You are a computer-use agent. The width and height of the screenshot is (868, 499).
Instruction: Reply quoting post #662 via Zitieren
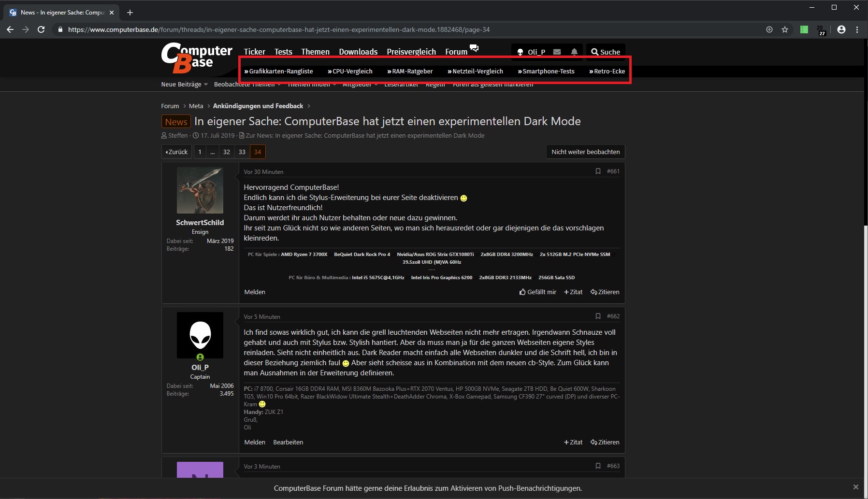[x=605, y=442]
